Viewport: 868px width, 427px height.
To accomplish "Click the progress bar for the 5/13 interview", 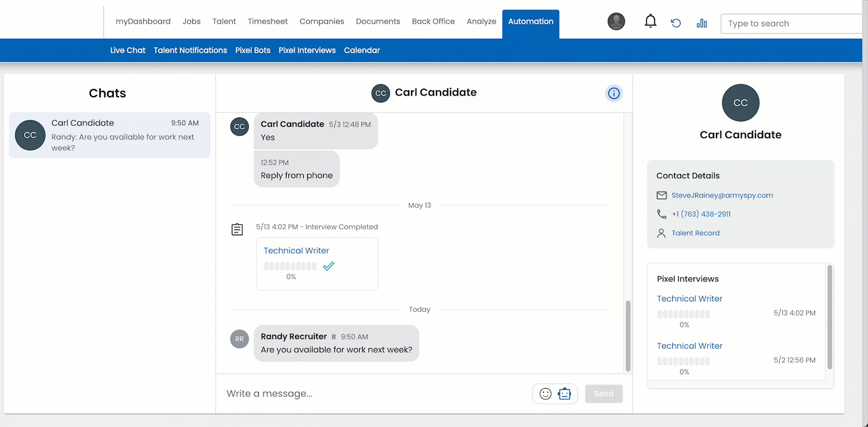I will tap(683, 314).
